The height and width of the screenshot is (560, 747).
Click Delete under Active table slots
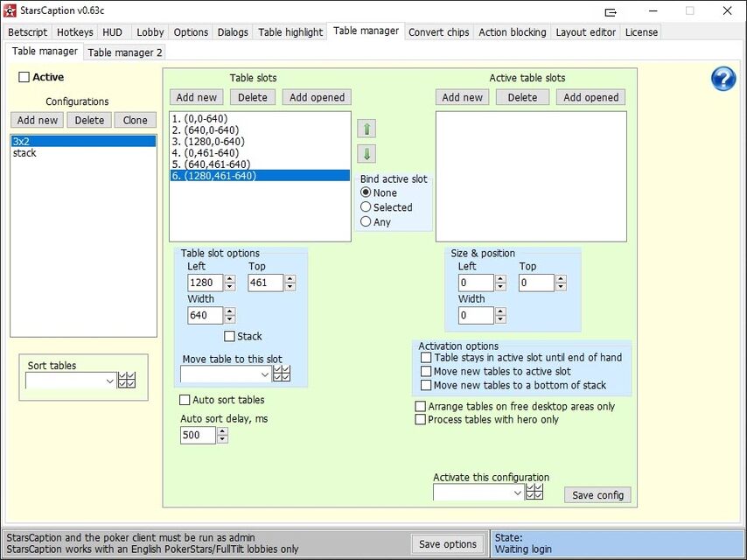522,97
